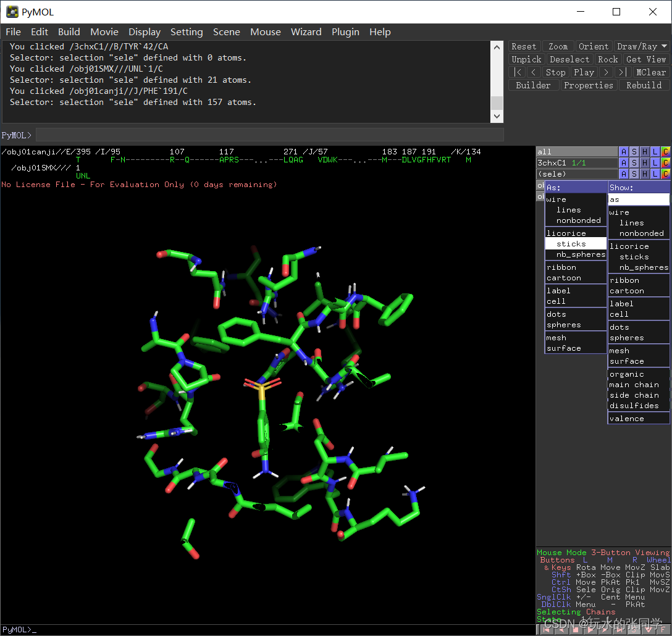Viewport: 672px width, 636px height.
Task: Select valence in the Show menu
Action: click(x=639, y=419)
